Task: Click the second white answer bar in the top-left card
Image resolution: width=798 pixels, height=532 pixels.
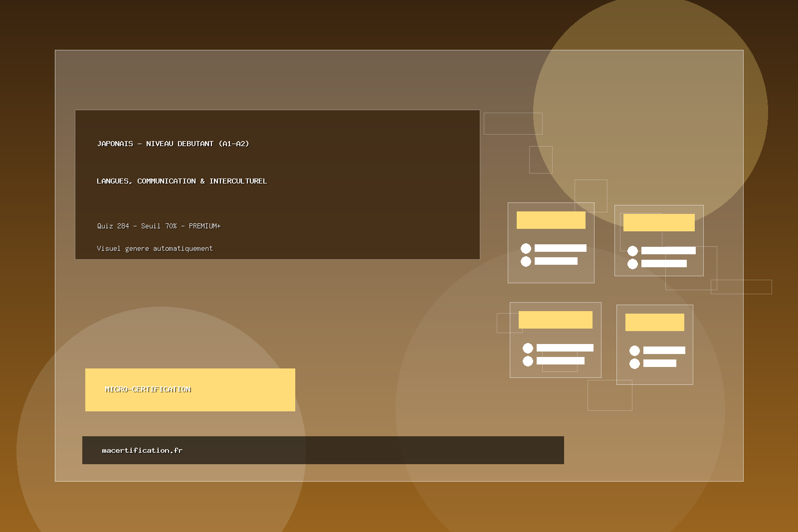Action: [556, 261]
